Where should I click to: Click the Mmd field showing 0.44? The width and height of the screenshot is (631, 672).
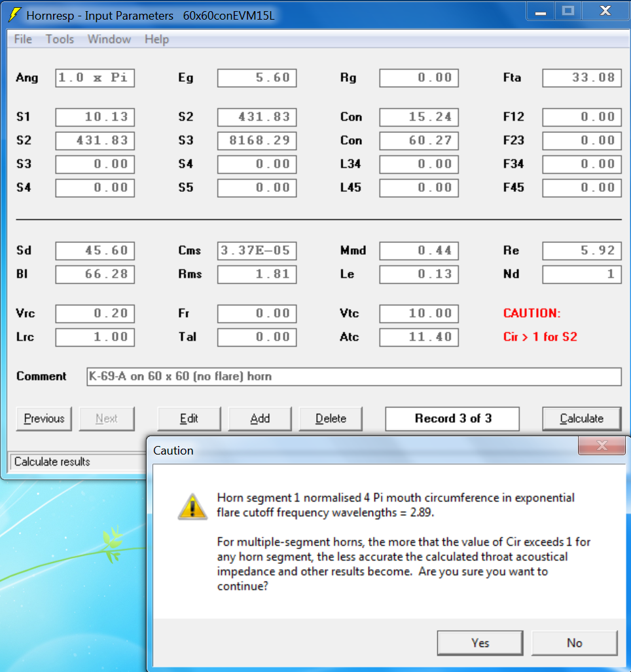pyautogui.click(x=419, y=251)
